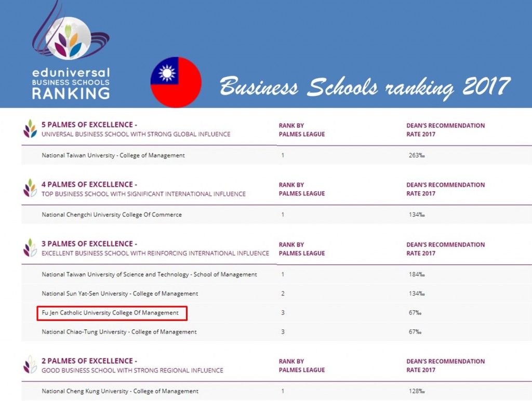Click the 4 Palmes of Excellence heading
532x401 pixels.
[89, 184]
